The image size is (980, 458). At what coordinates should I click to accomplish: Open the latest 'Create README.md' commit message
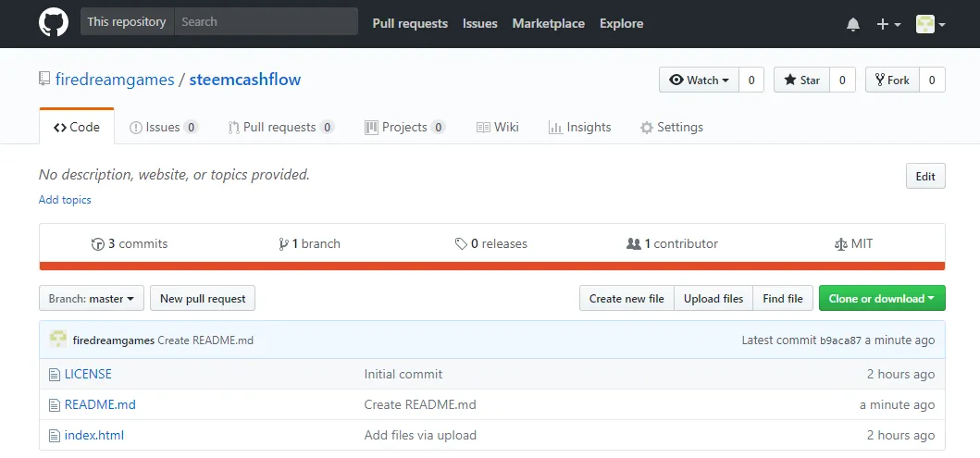pos(205,340)
